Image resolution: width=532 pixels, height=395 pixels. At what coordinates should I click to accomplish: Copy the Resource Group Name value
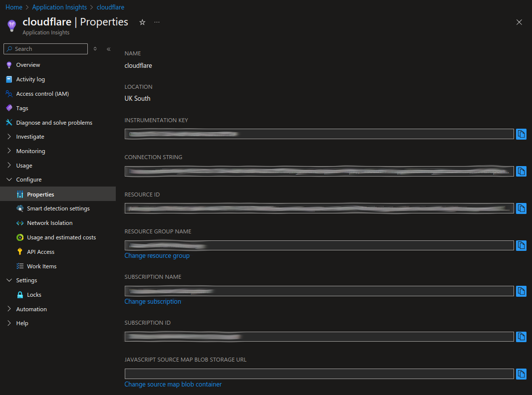click(x=521, y=245)
